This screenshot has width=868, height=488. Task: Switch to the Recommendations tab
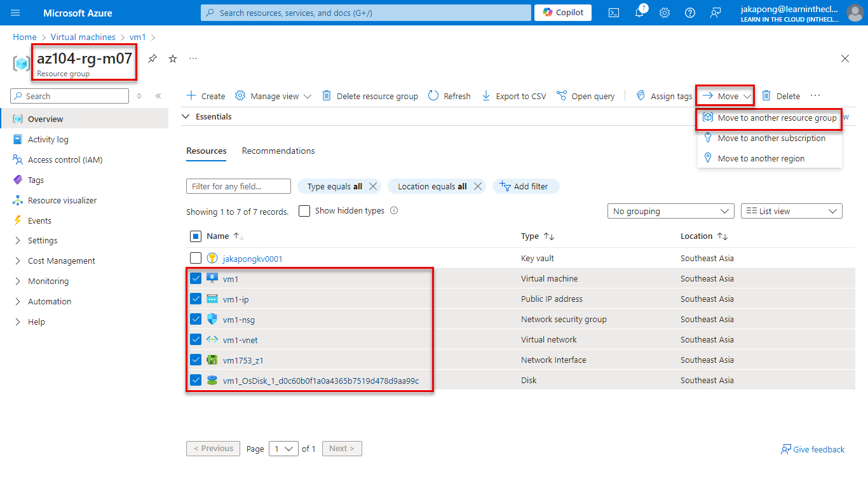(x=278, y=151)
